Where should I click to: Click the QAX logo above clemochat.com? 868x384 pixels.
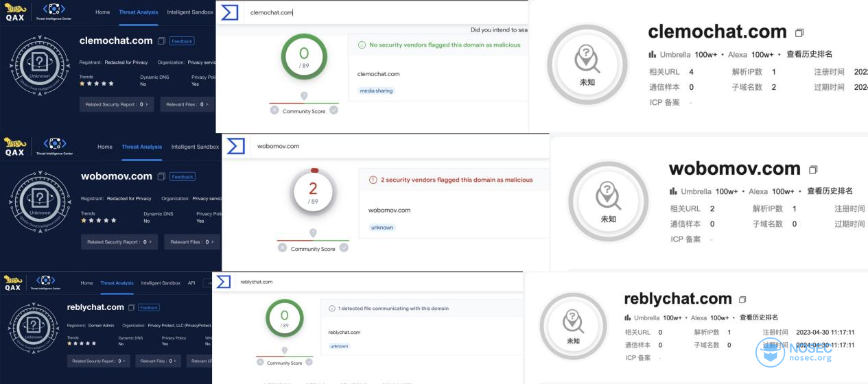coord(14,12)
